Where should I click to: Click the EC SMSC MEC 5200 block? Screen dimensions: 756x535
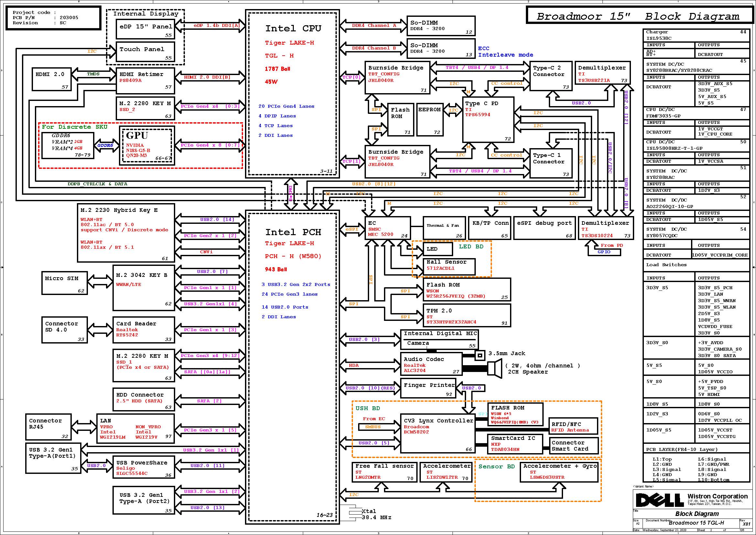point(388,228)
